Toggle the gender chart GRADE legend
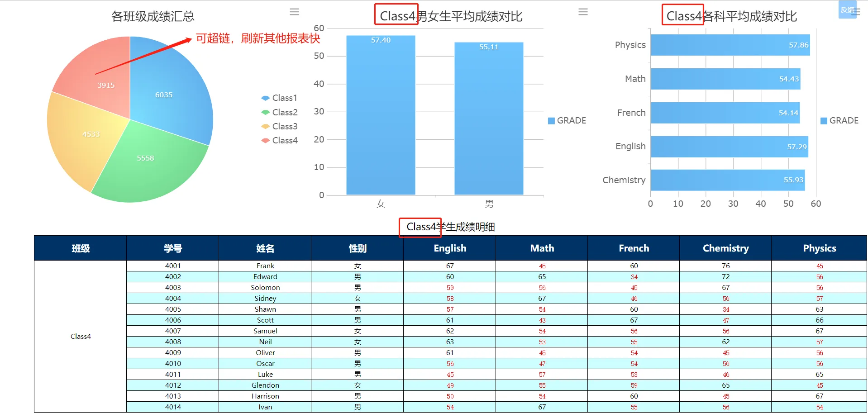This screenshot has width=868, height=418. pos(567,121)
